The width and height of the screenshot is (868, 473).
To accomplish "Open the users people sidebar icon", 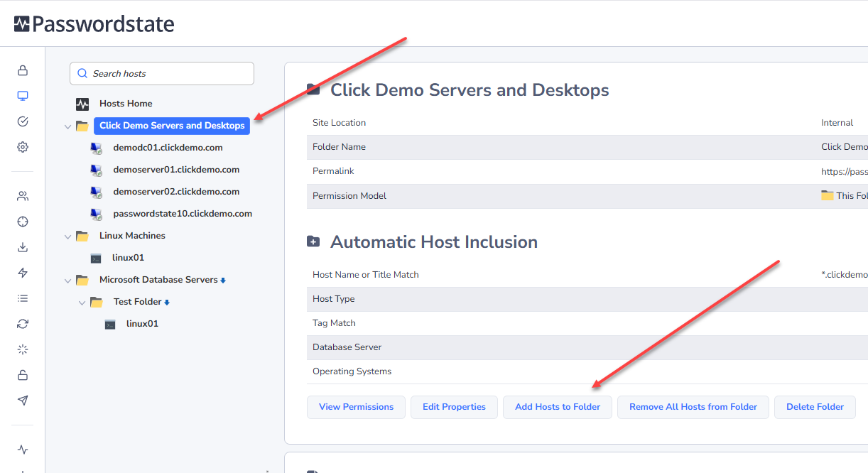I will [23, 196].
